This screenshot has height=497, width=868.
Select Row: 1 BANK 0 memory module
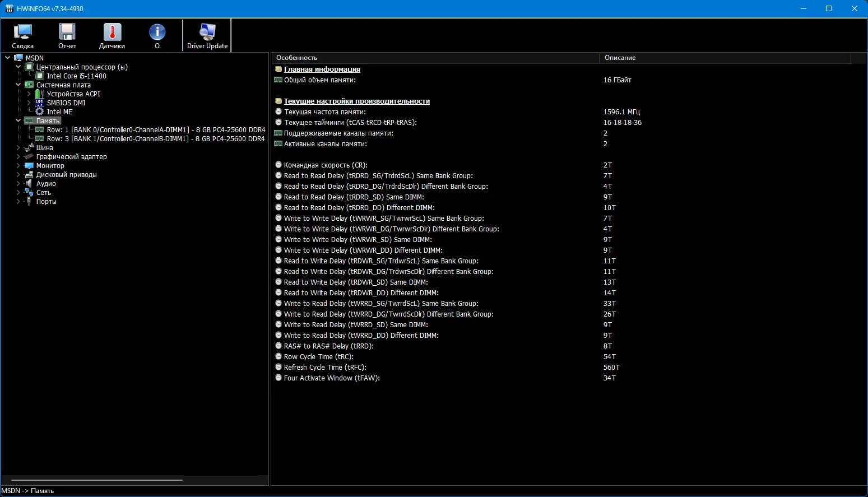pos(156,129)
